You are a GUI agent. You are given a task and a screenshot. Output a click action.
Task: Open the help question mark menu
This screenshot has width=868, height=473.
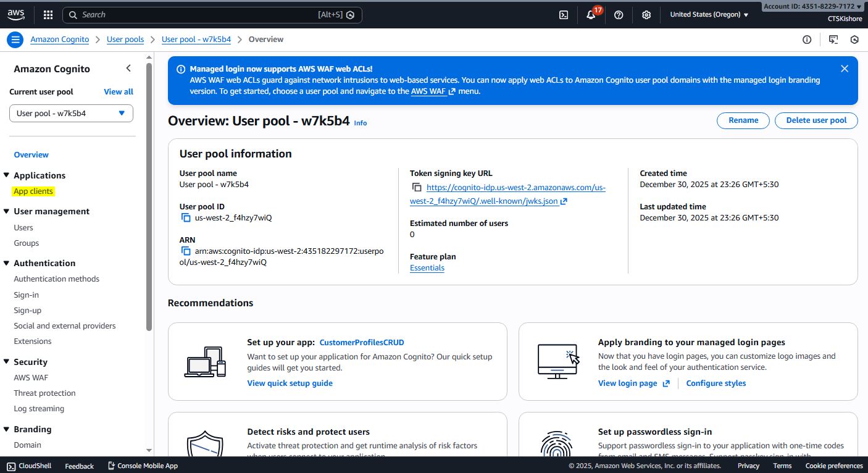coord(619,15)
